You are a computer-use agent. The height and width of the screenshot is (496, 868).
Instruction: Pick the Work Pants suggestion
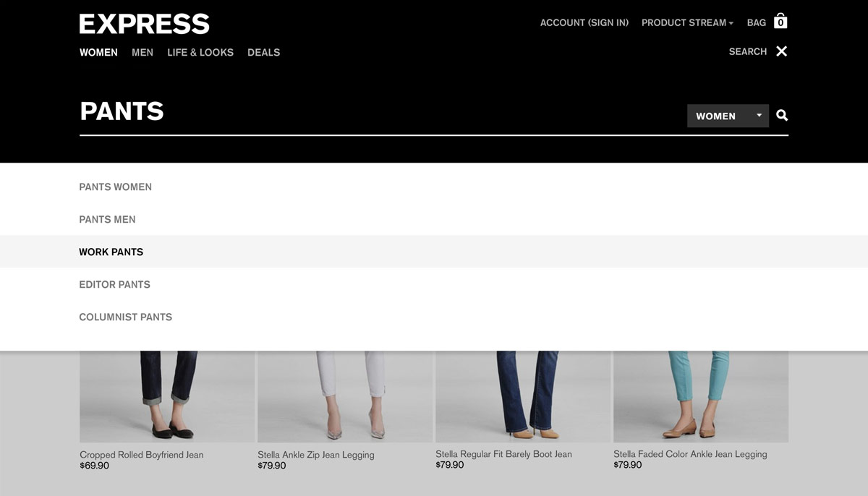pos(111,252)
